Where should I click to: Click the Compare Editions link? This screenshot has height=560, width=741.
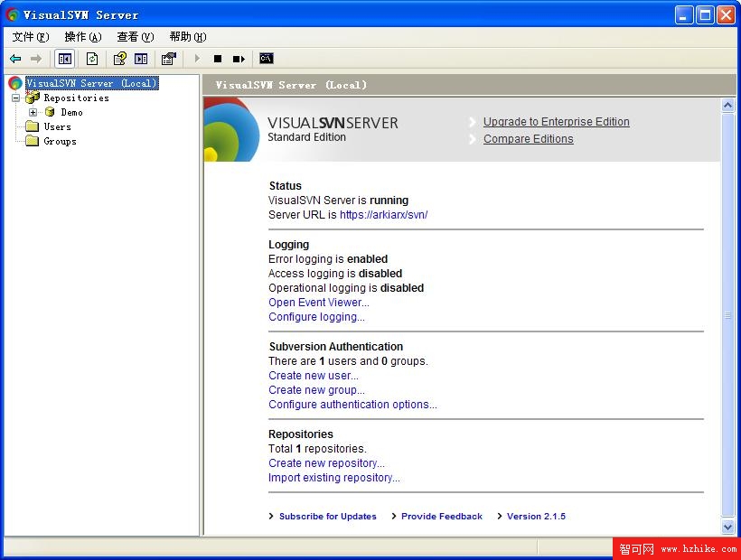(529, 139)
